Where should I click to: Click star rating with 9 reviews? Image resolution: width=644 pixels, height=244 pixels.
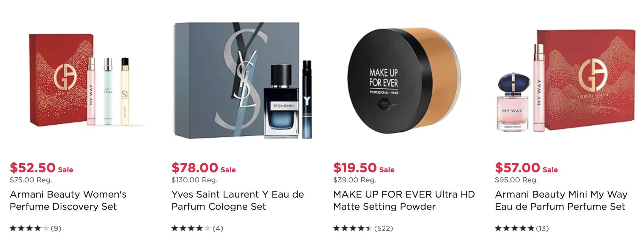click(29, 228)
